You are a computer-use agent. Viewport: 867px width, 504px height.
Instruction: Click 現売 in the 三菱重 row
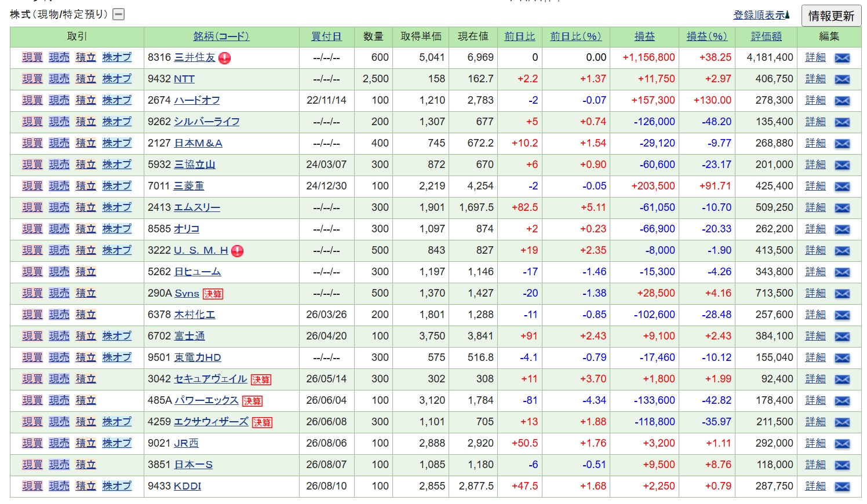click(x=59, y=186)
